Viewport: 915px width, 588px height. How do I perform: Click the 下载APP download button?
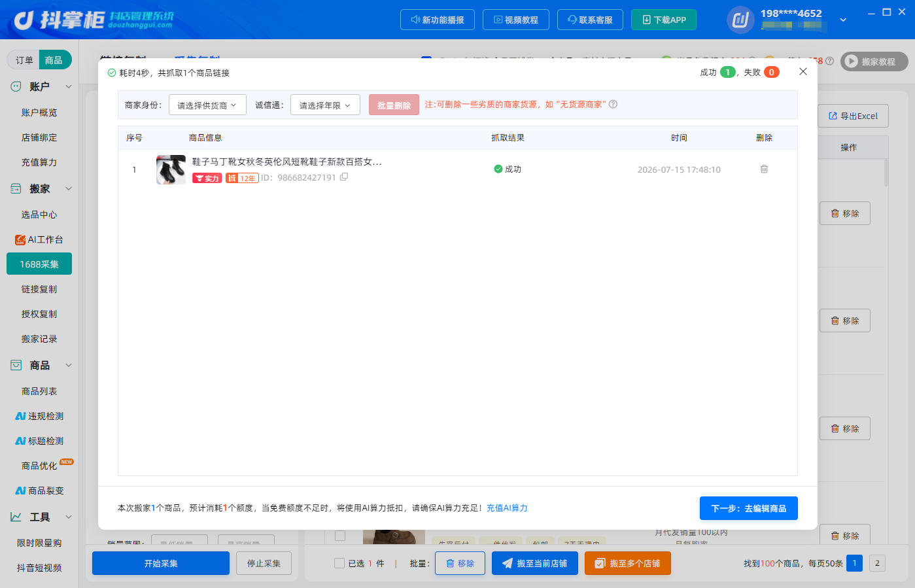point(664,20)
